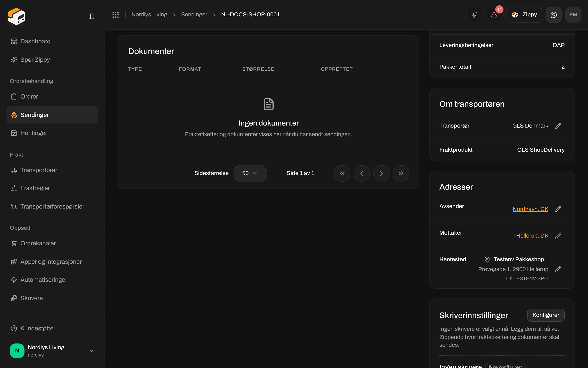This screenshot has height=368, width=588.
Task: Go to the previous documents page
Action: click(x=362, y=173)
